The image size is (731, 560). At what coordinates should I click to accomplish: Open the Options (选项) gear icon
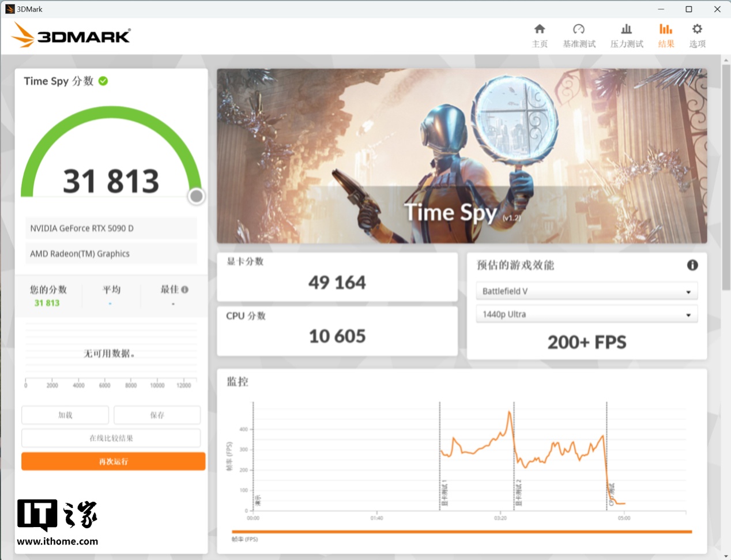coord(697,29)
